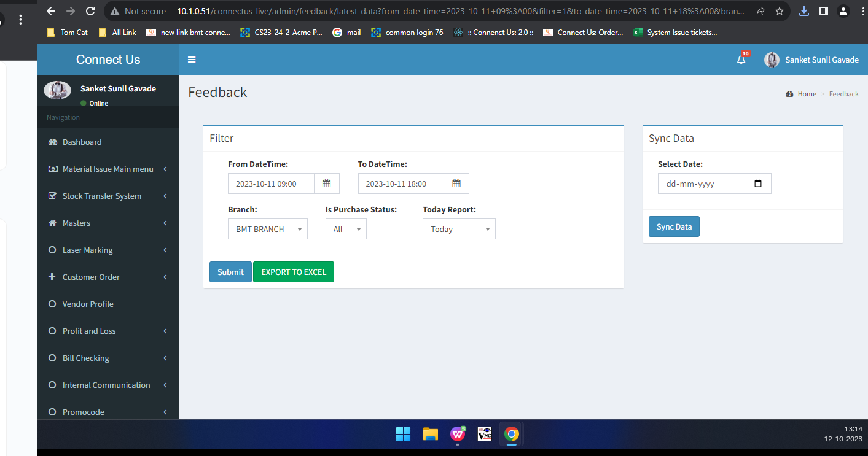Click Bill Checking circle icon
Screen dimensions: 868x456
pyautogui.click(x=52, y=358)
